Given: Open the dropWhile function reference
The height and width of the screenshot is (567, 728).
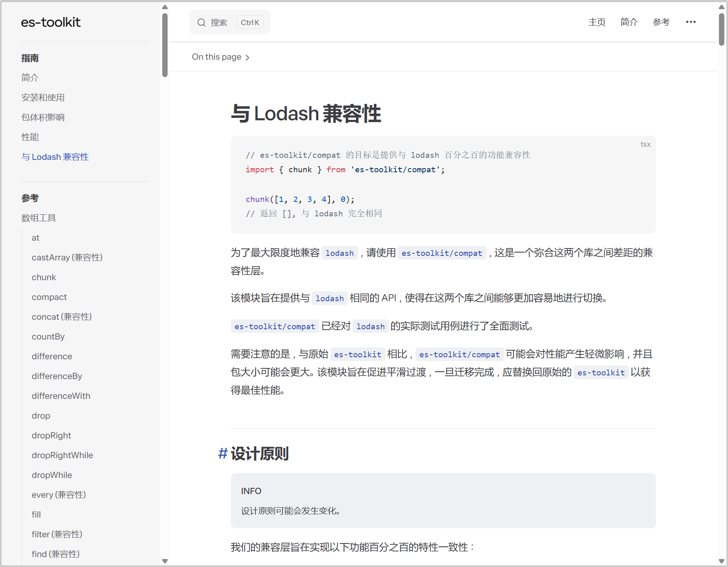Looking at the screenshot, I should click(x=52, y=475).
